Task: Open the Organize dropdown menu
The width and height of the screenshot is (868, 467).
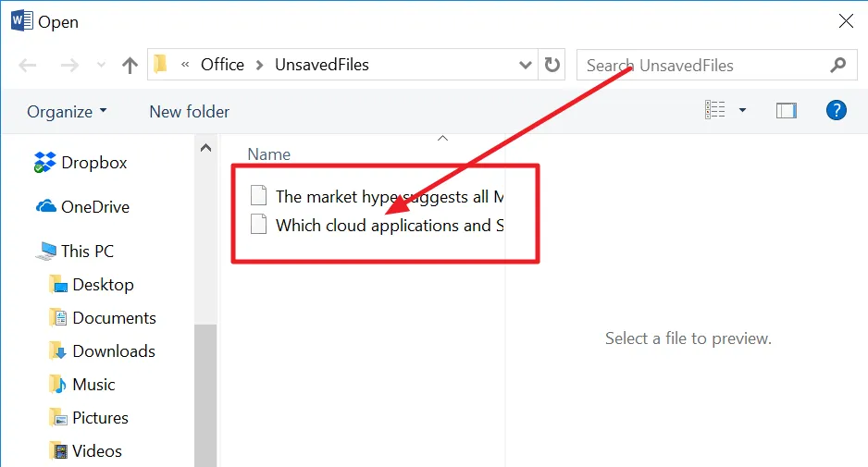Action: pyautogui.click(x=67, y=112)
